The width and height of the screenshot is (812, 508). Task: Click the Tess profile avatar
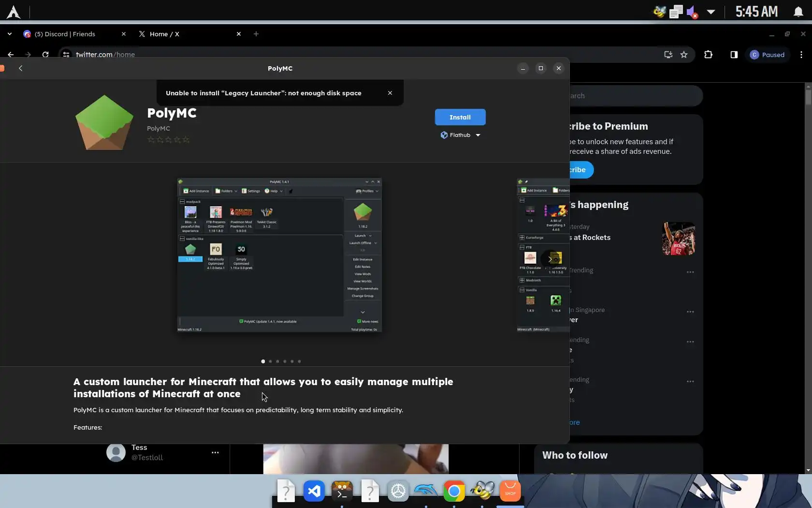116,452
